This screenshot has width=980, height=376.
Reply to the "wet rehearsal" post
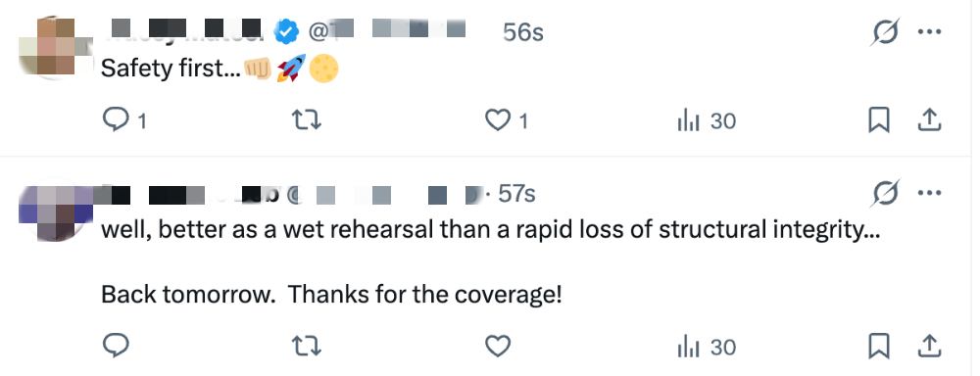pos(116,346)
